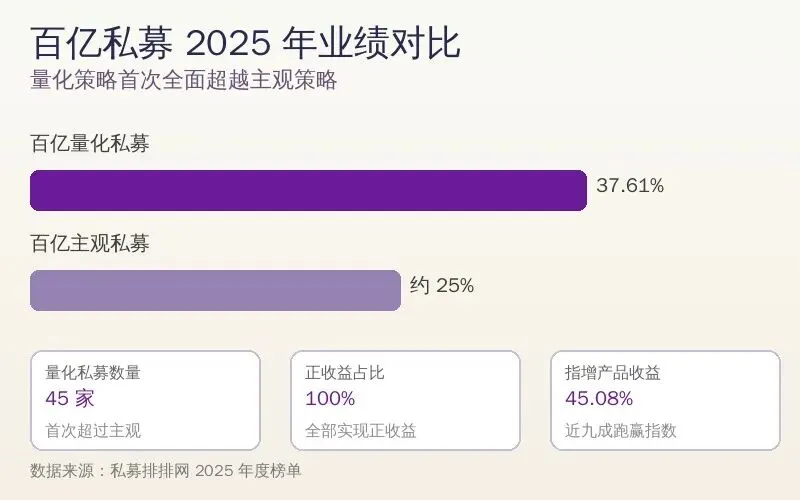Click the dark purple quant performance bar
This screenshot has height=500, width=800.
[x=308, y=190]
